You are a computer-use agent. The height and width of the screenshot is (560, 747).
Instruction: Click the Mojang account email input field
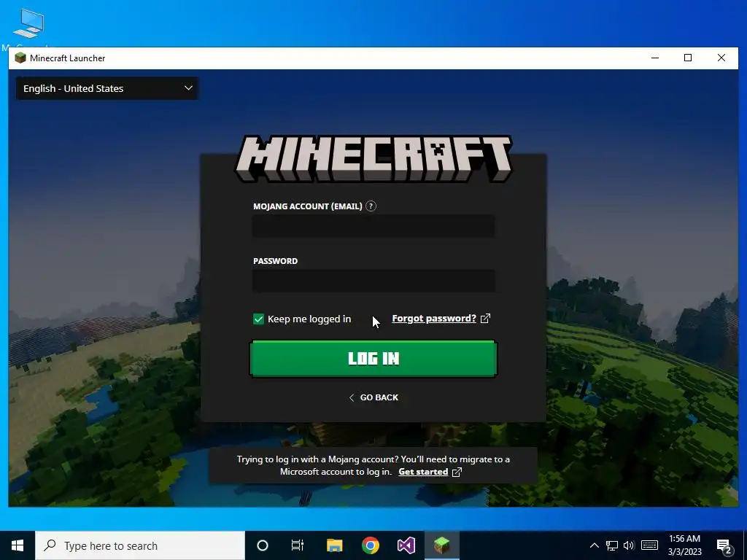pos(373,226)
